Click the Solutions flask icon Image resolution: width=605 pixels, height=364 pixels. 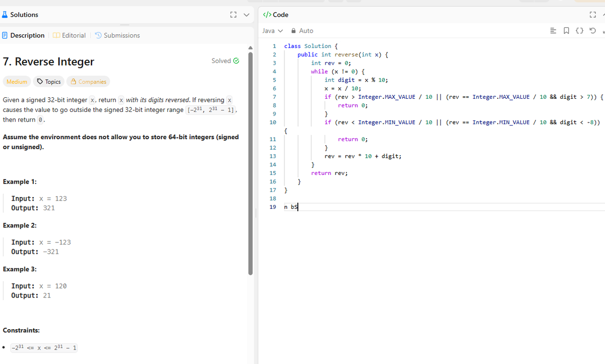(5, 15)
